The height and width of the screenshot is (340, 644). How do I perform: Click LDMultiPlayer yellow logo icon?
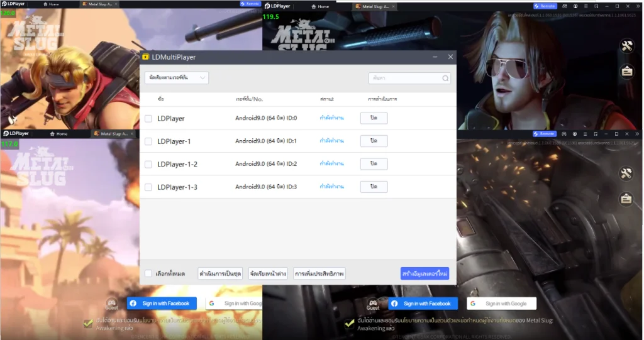pos(145,57)
